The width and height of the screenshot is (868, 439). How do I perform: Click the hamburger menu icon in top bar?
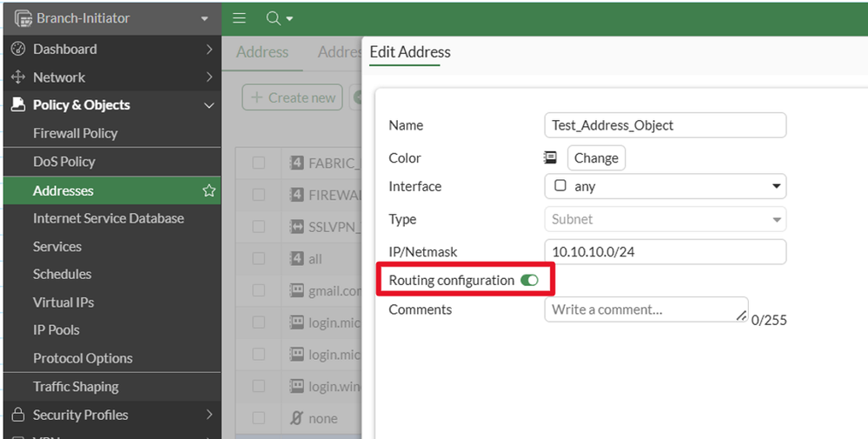point(240,18)
